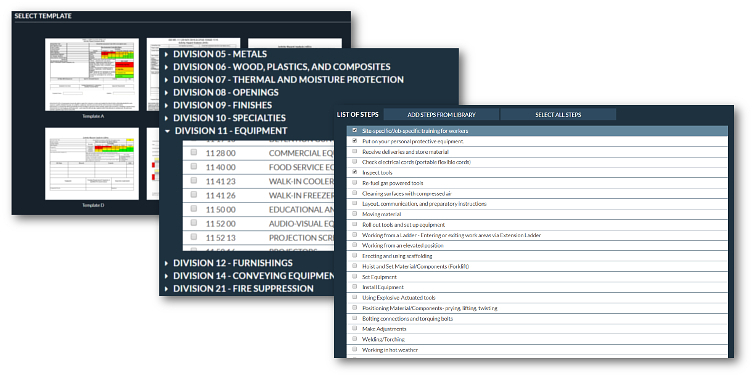Expand the Division 21 - Fire Suppression arrow

click(166, 289)
